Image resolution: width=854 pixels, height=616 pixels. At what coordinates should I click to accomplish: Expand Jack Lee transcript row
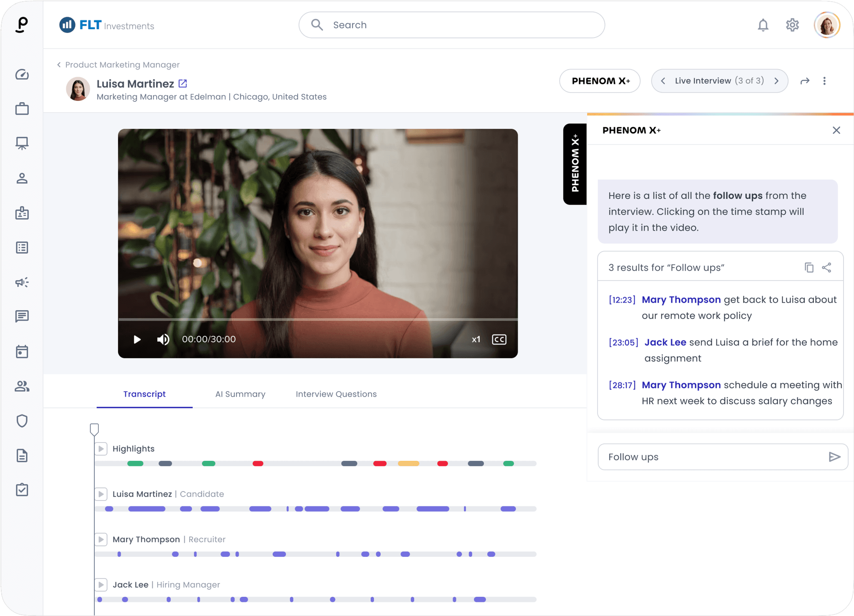[x=101, y=585]
